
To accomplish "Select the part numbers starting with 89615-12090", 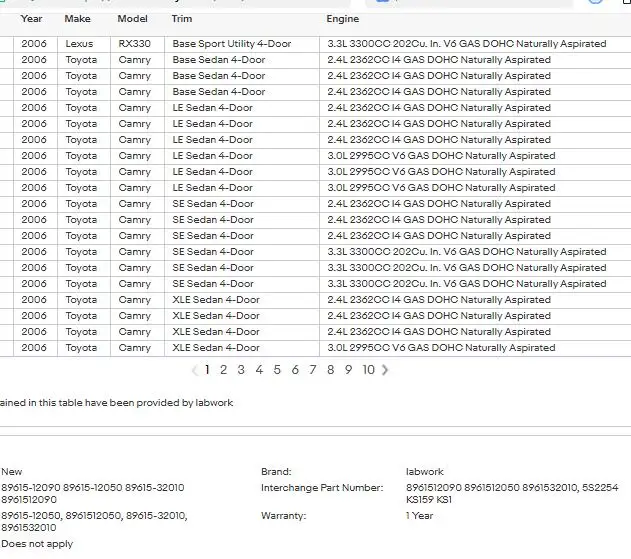I will 93,494.
